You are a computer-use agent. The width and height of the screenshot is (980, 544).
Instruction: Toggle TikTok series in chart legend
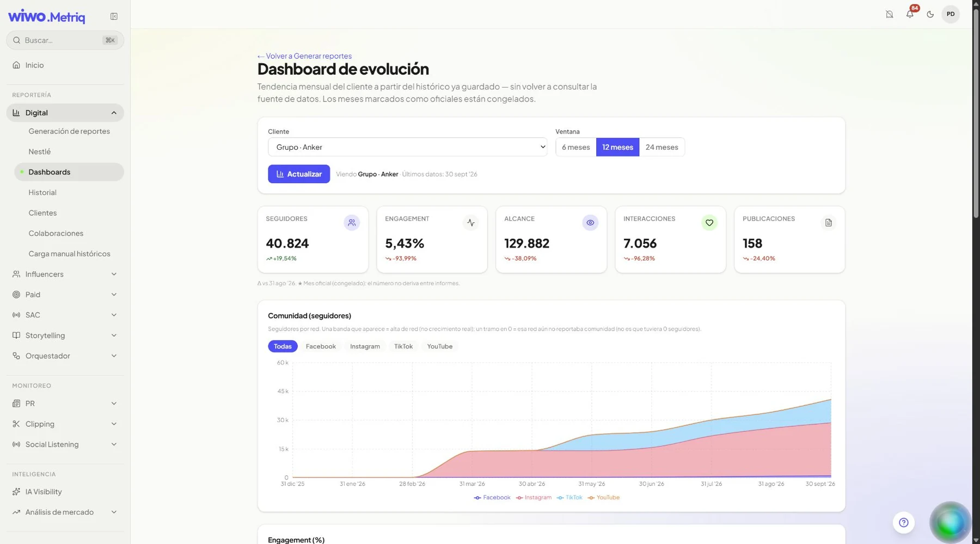click(x=569, y=498)
